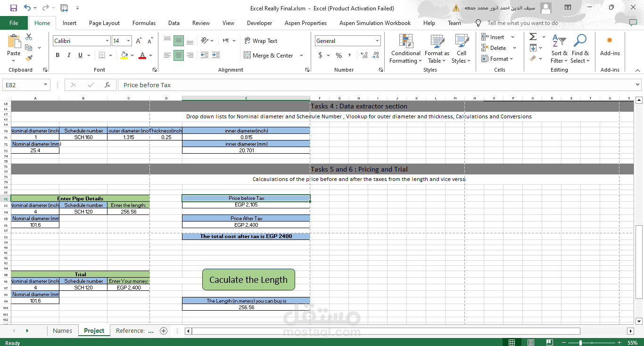Viewport: 644px width, 346px height.
Task: Open Cell Styles gallery
Action: pyautogui.click(x=462, y=49)
